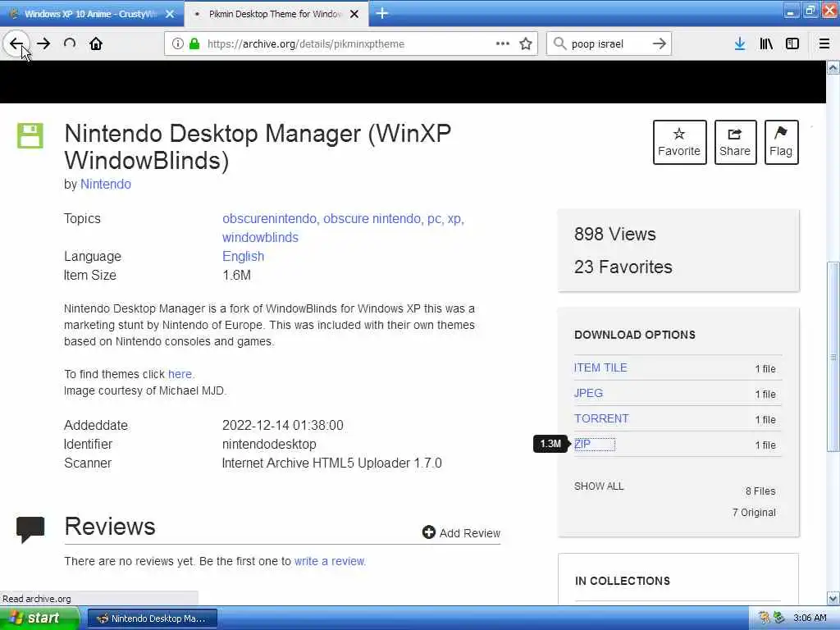Screen dimensions: 840x630
Task: Toggle the sidebar view icon
Action: [792, 44]
